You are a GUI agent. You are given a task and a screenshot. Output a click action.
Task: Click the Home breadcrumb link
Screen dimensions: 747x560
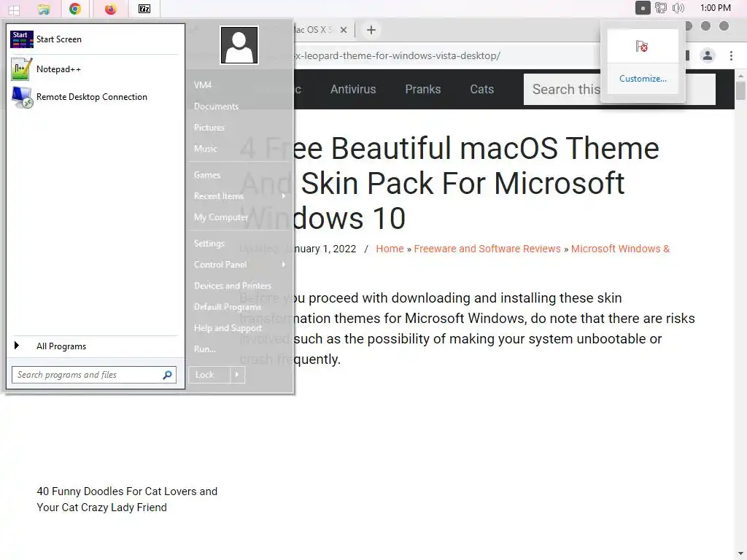tap(390, 249)
